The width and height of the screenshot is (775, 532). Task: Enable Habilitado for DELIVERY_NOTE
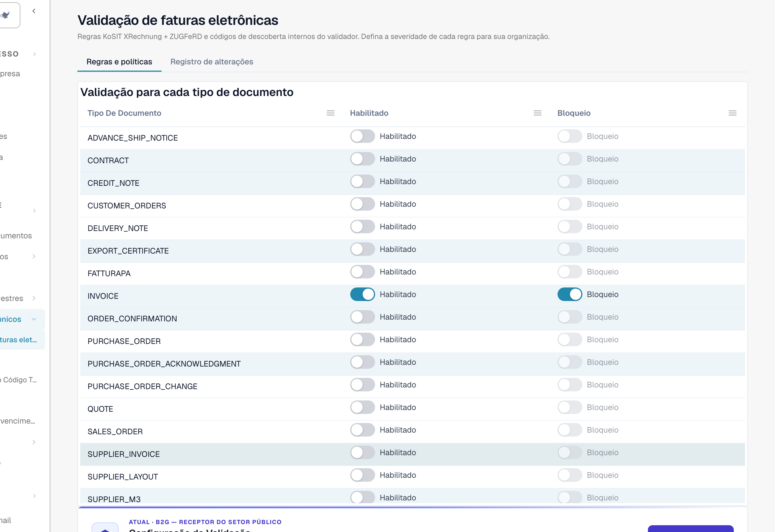[x=362, y=227]
